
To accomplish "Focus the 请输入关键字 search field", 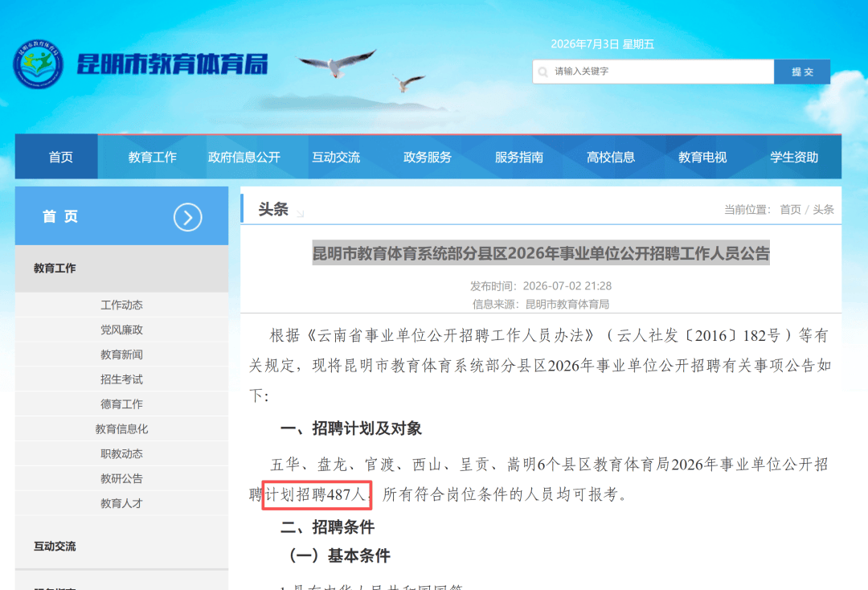I will click(653, 72).
